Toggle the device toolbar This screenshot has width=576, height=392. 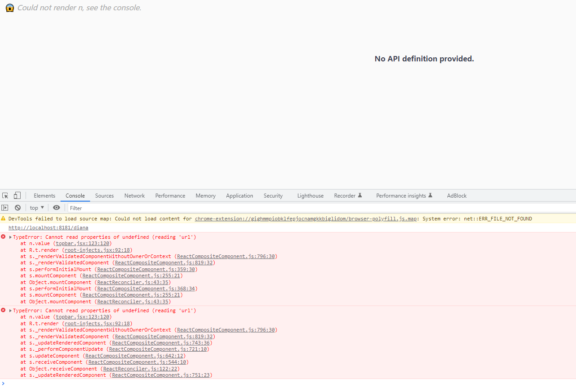17,195
